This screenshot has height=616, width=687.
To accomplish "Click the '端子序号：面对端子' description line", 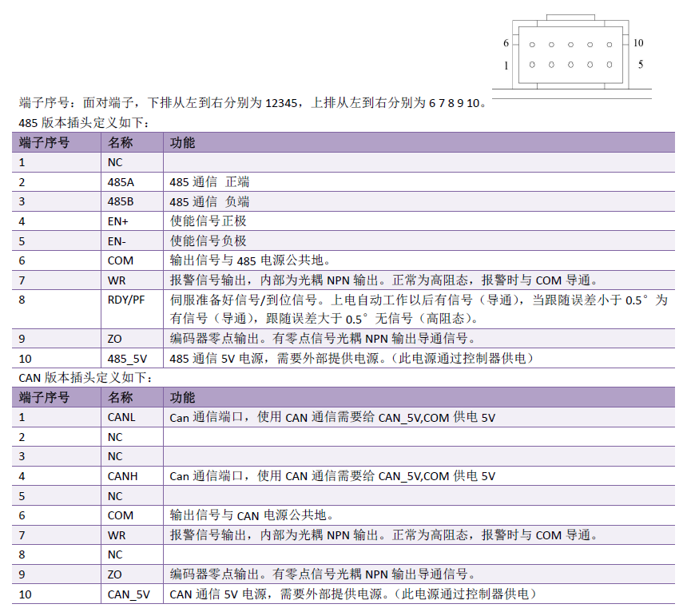I will [x=252, y=103].
